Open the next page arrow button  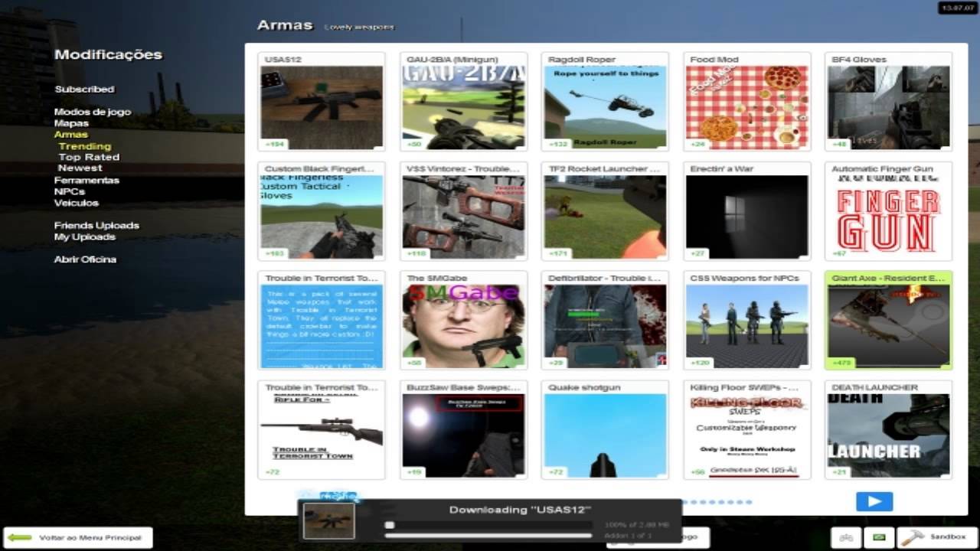pos(874,501)
